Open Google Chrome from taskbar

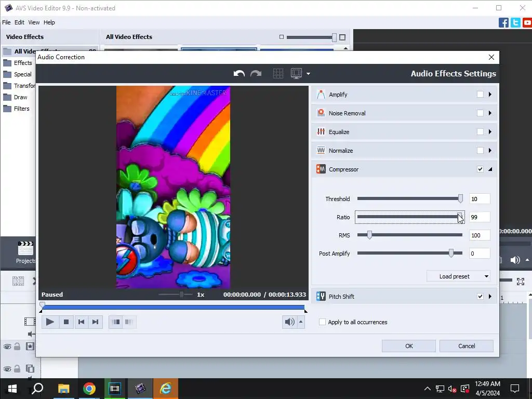coord(89,389)
